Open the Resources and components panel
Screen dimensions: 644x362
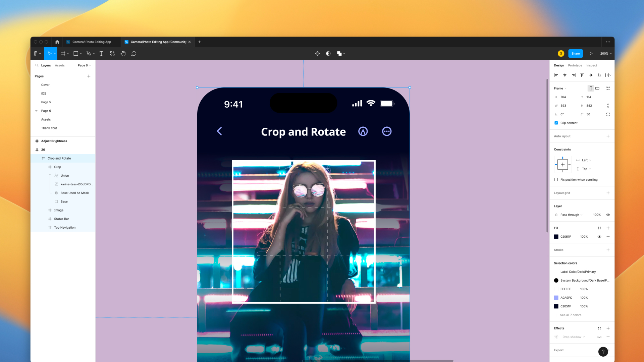112,53
